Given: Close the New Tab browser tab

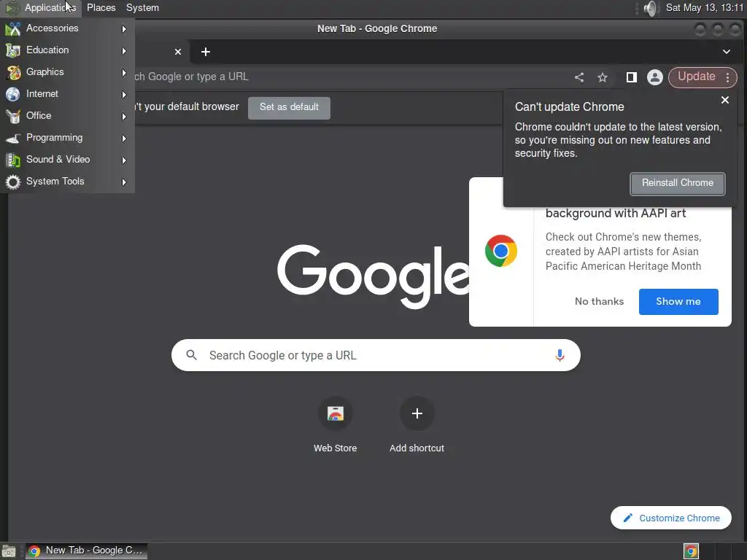Looking at the screenshot, I should (x=178, y=52).
